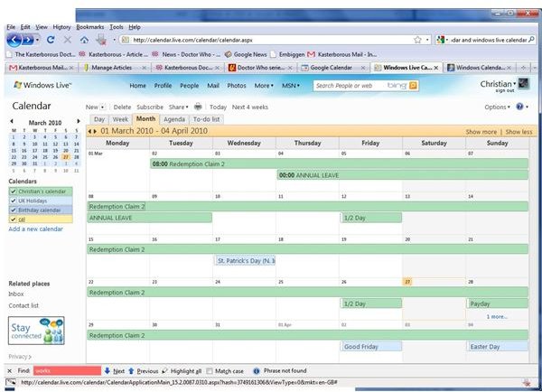Enable the Match case checkbox
This screenshot has width=542, height=392.
[210, 371]
